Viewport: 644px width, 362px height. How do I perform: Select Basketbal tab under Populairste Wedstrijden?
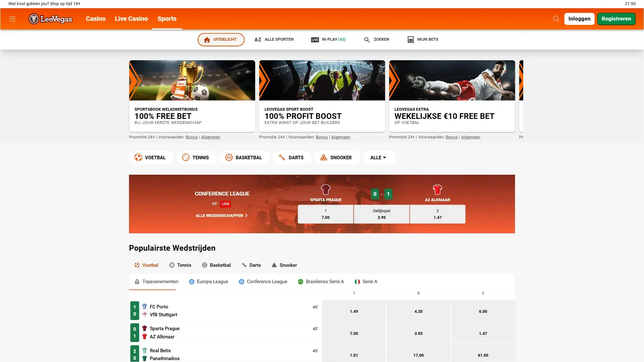(216, 265)
